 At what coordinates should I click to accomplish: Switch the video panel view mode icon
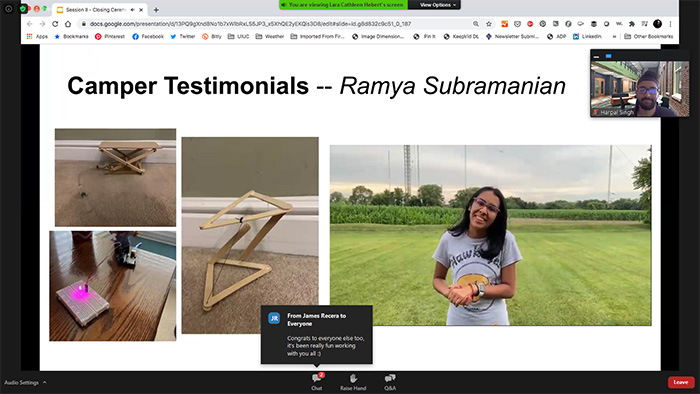pos(608,56)
